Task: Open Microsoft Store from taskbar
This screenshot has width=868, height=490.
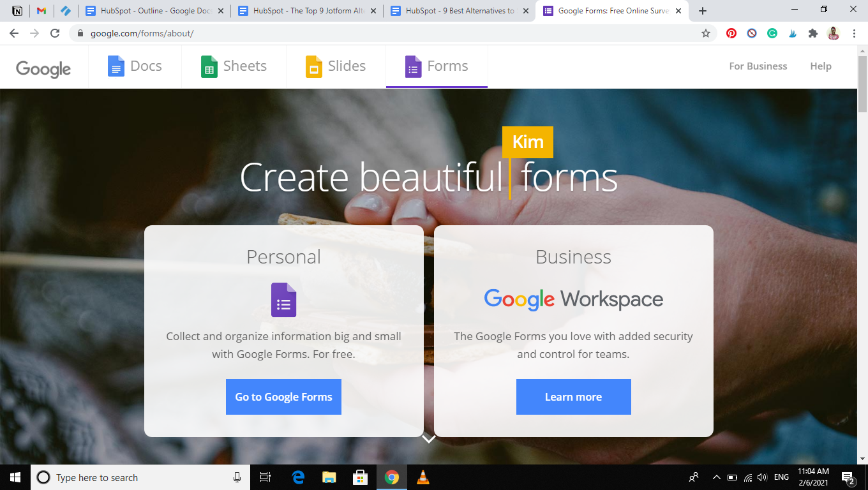Action: (x=360, y=477)
